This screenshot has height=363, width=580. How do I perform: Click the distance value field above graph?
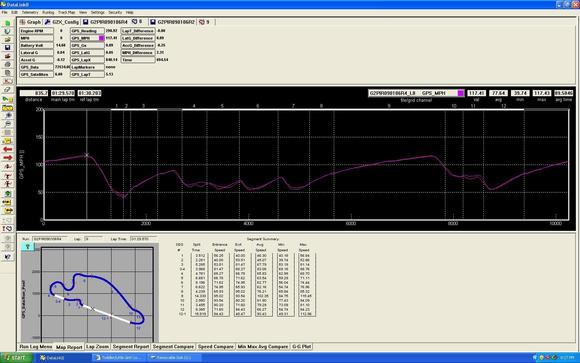[34, 93]
